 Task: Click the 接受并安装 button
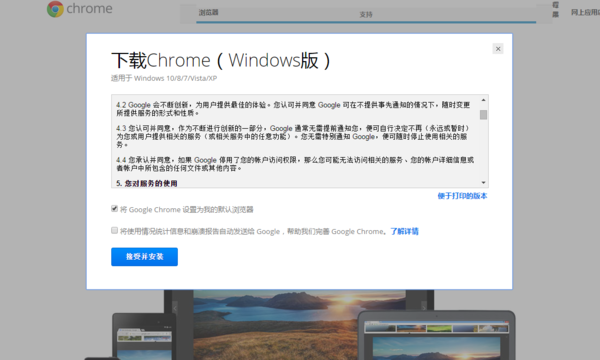[144, 257]
